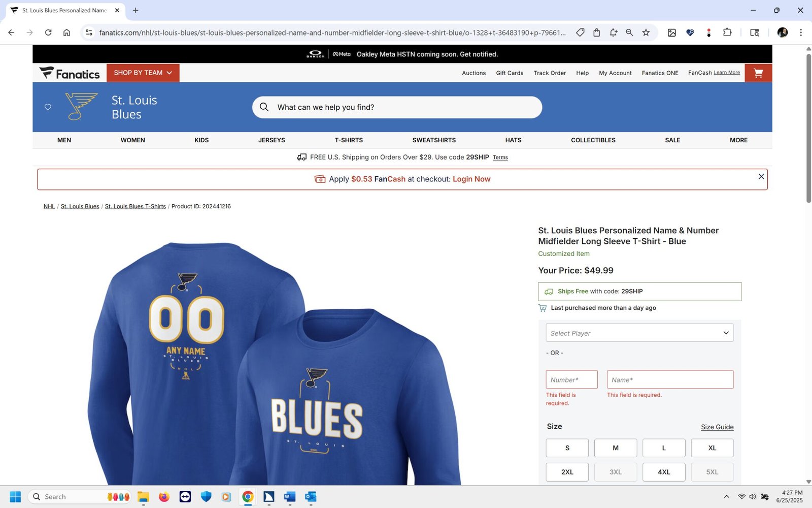The image size is (812, 508).
Task: Open the KIDS category menu
Action: (x=201, y=140)
